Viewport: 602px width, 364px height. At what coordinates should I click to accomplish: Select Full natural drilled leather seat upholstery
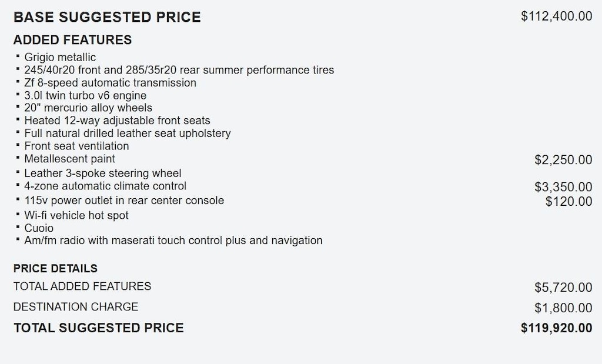click(127, 133)
